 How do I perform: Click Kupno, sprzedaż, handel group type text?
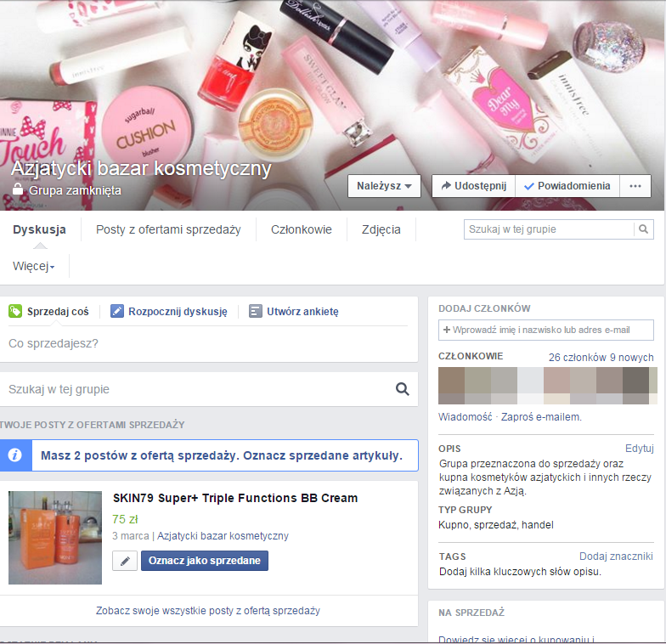tap(496, 525)
